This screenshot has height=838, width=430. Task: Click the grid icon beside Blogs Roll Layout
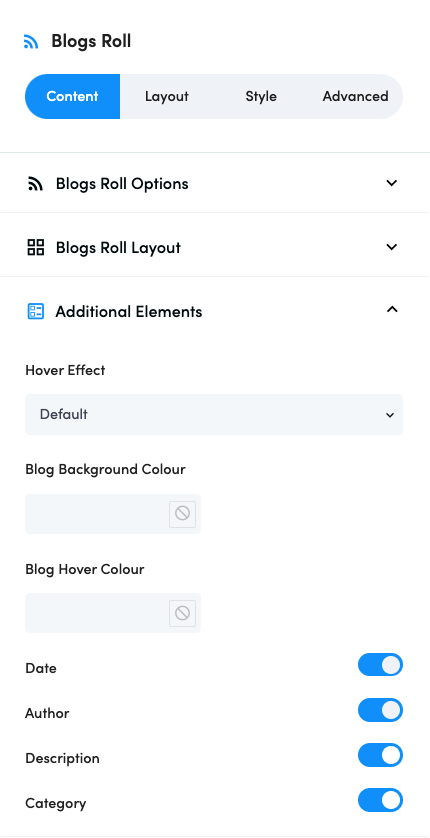tap(36, 247)
